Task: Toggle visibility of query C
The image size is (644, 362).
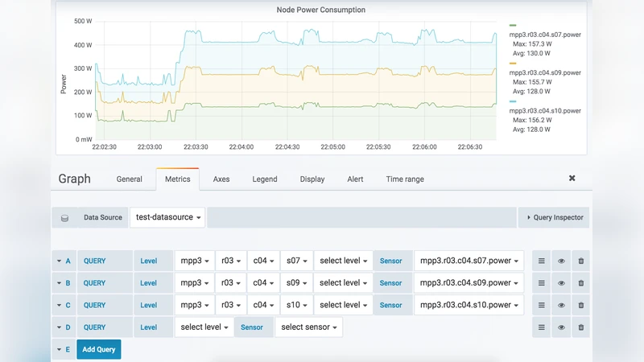Action: (x=561, y=305)
